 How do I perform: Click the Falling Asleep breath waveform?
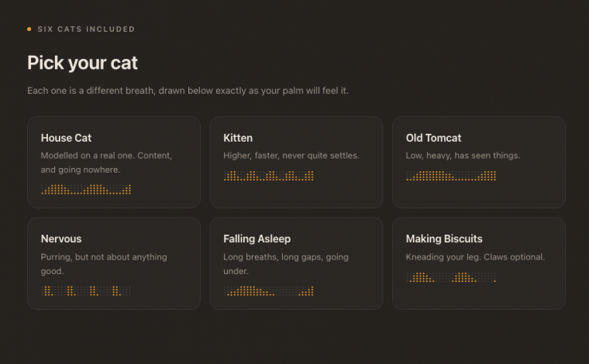(269, 291)
